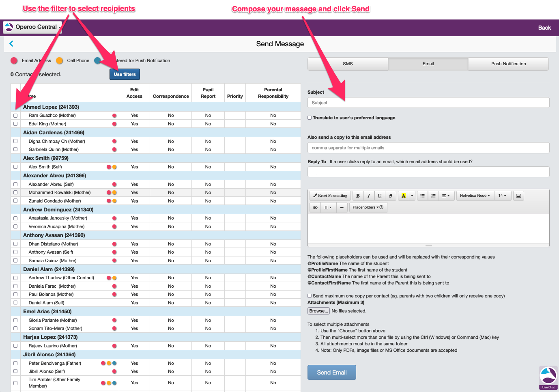
Task: Apply italic formatting in the editor
Action: coord(369,196)
